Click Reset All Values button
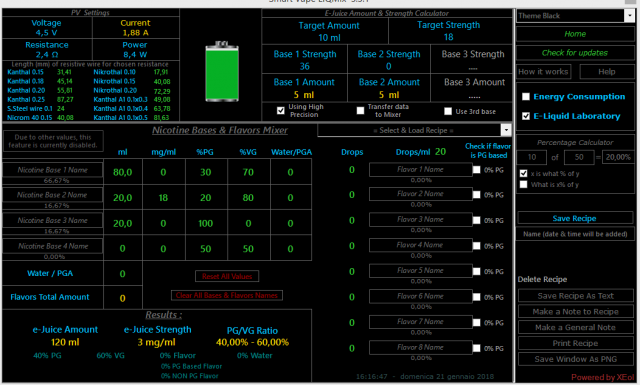 click(227, 276)
